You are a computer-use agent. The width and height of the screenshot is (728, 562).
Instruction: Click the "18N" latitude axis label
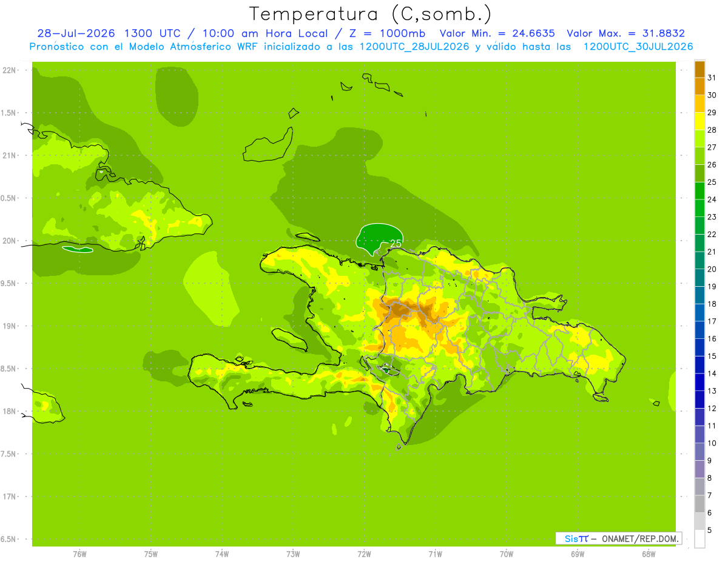10,411
